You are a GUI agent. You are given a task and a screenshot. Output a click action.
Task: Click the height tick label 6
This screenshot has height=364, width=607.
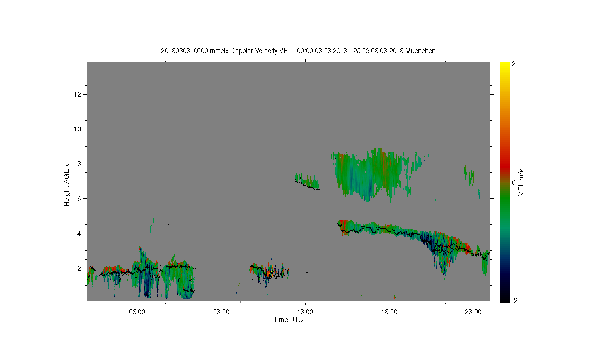pos(79,198)
